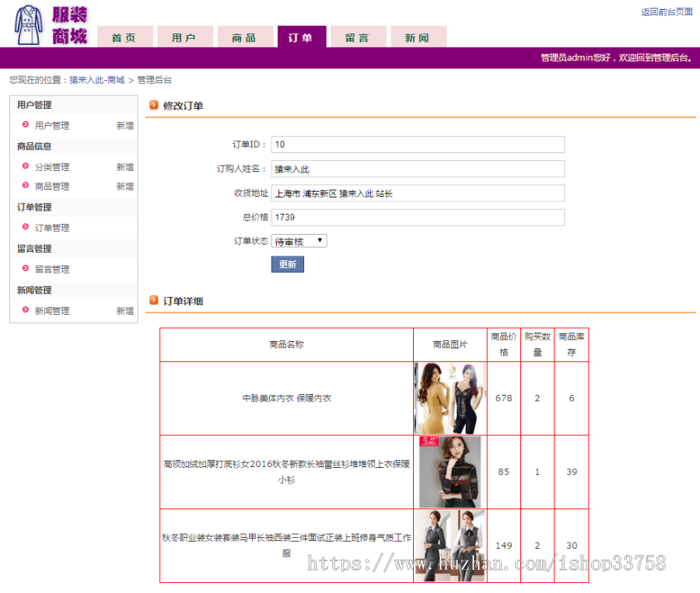Click 新增 next to 商品管理

point(125,186)
